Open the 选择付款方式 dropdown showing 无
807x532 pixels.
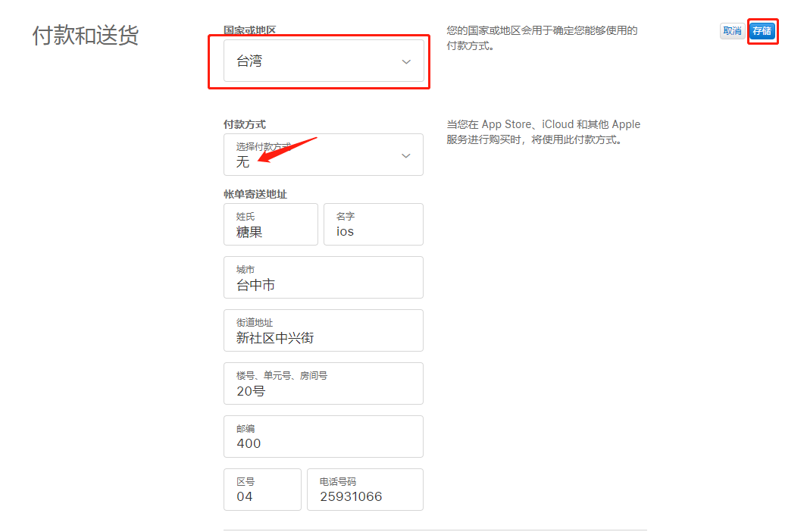[324, 155]
